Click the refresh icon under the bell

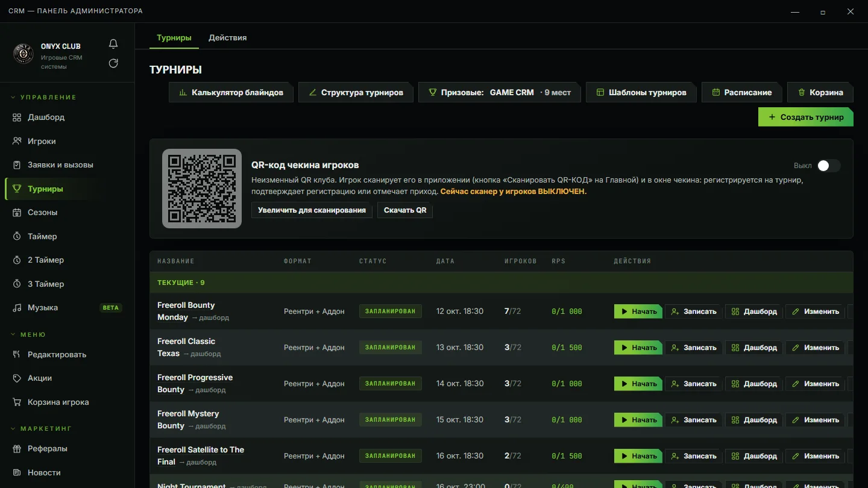point(113,63)
